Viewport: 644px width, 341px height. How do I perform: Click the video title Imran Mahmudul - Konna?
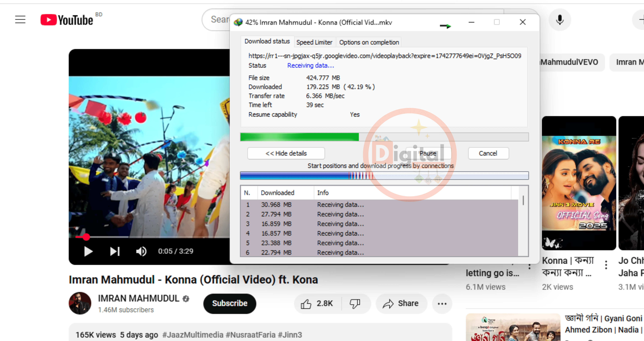pos(193,280)
